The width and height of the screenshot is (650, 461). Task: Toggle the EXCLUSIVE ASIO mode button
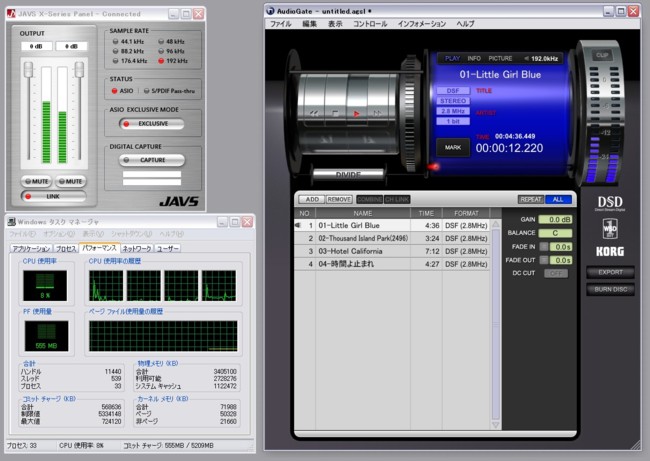[x=152, y=124]
